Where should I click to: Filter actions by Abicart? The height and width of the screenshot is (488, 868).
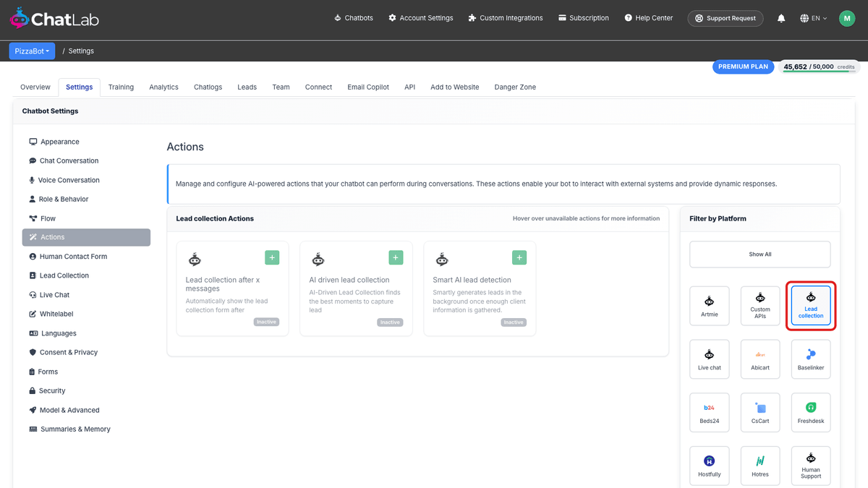760,359
